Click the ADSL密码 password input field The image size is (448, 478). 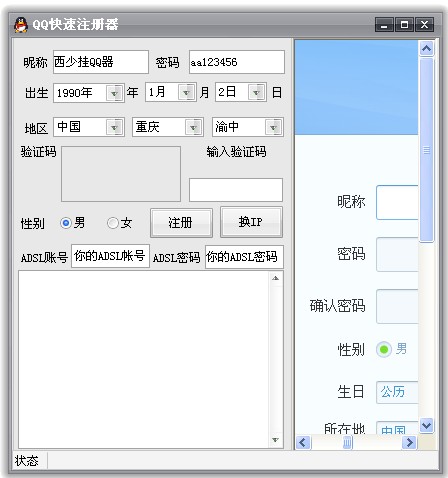coord(244,257)
